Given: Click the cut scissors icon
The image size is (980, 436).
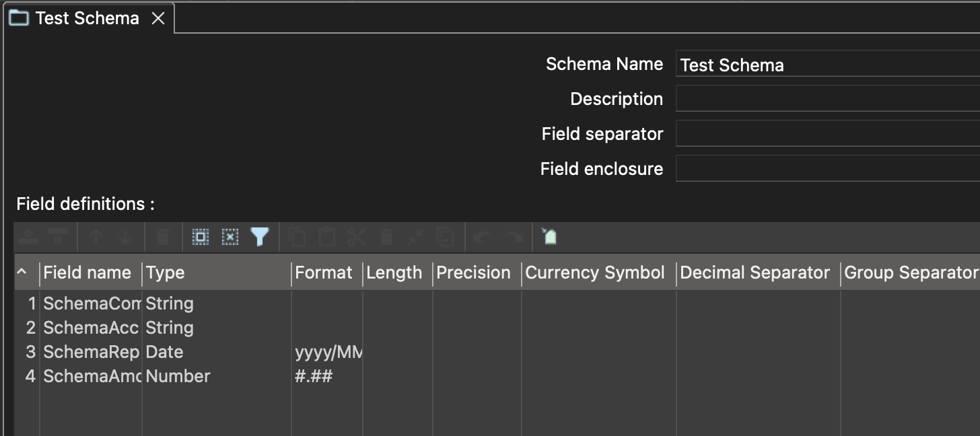Looking at the screenshot, I should coord(357,237).
